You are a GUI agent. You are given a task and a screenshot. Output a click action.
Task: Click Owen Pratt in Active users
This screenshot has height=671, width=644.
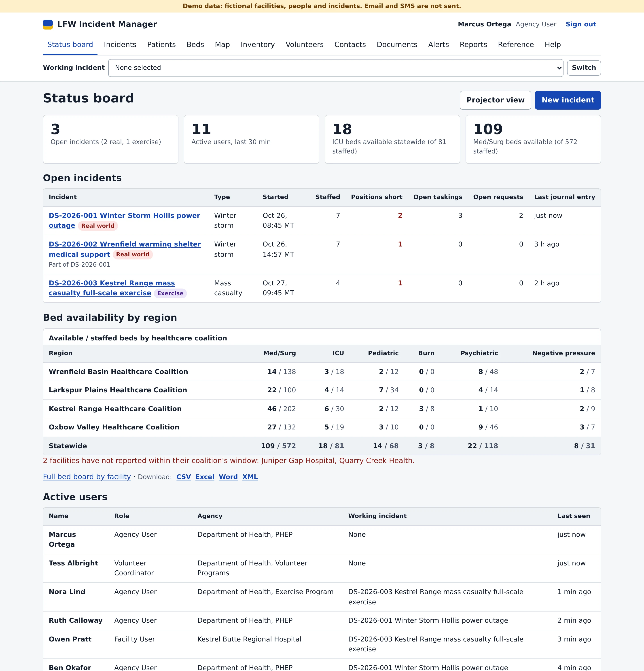[70, 639]
